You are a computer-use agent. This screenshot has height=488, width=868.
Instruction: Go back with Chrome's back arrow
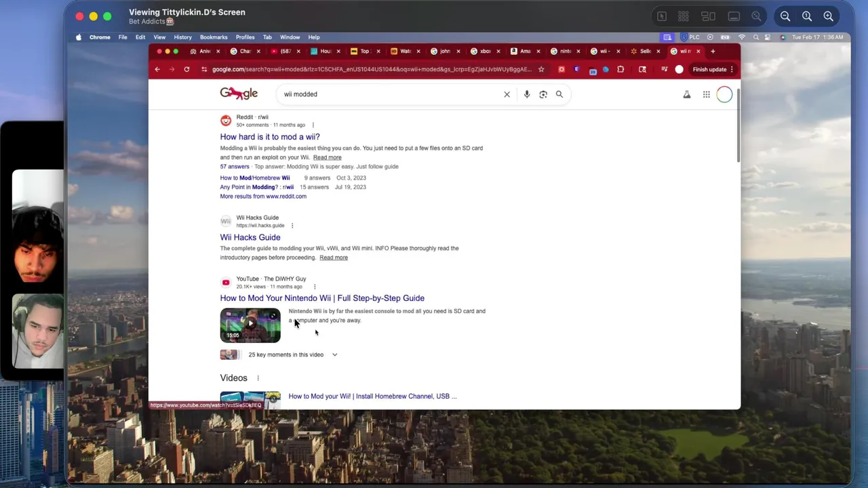pyautogui.click(x=157, y=69)
